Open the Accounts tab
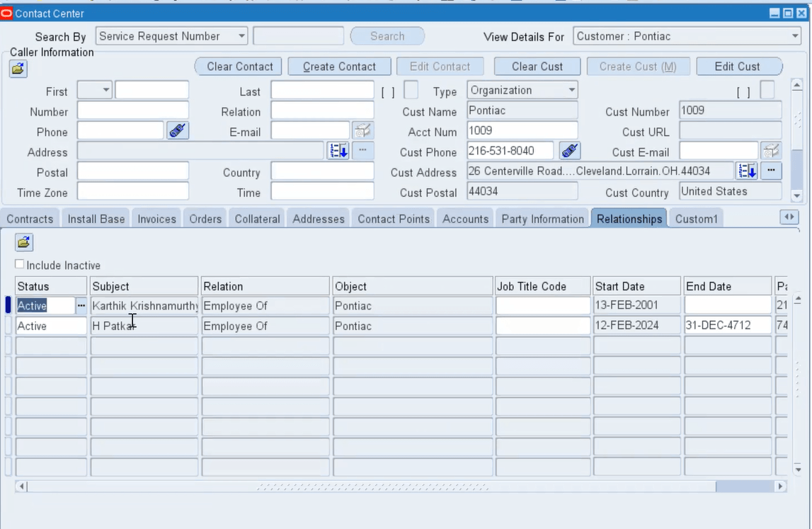 coord(466,219)
